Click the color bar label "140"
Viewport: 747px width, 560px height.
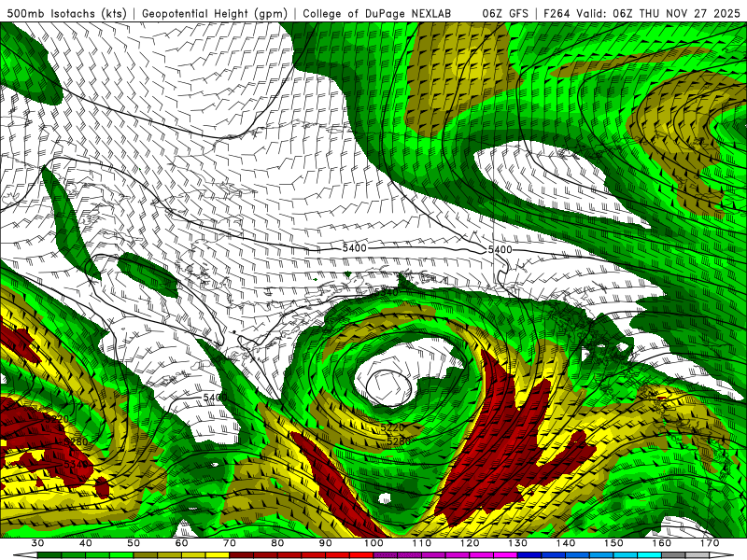(x=566, y=543)
